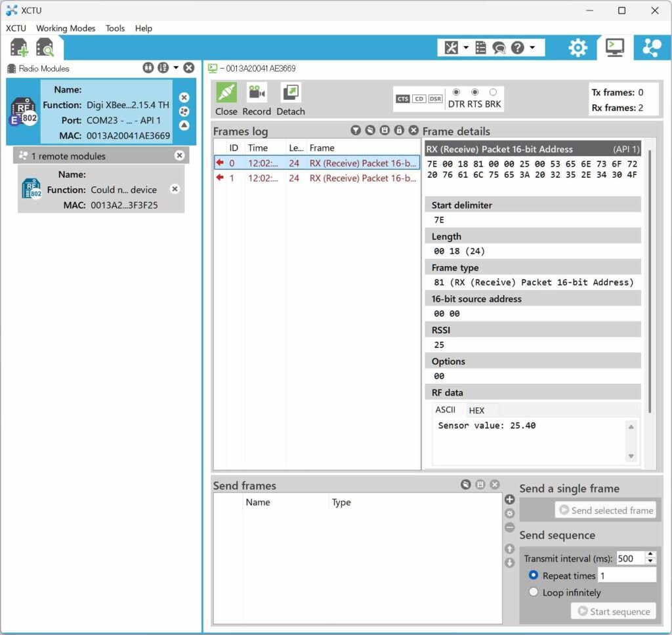Screen dimensions: 672x635
Task: Click the Discover radio modules icon
Action: click(x=45, y=48)
